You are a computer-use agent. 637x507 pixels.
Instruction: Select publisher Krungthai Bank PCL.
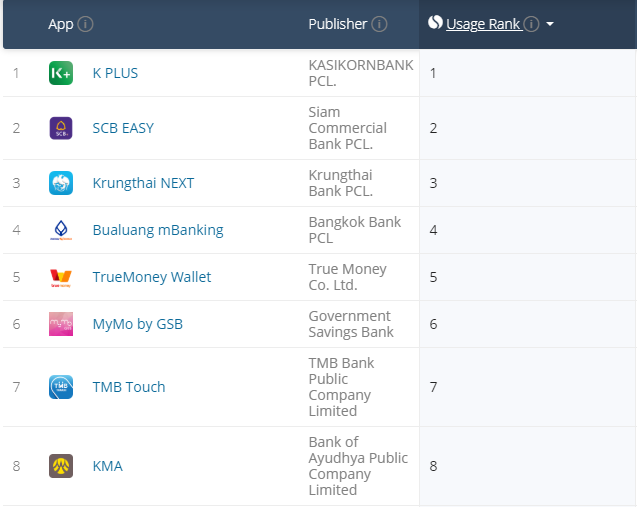click(340, 183)
